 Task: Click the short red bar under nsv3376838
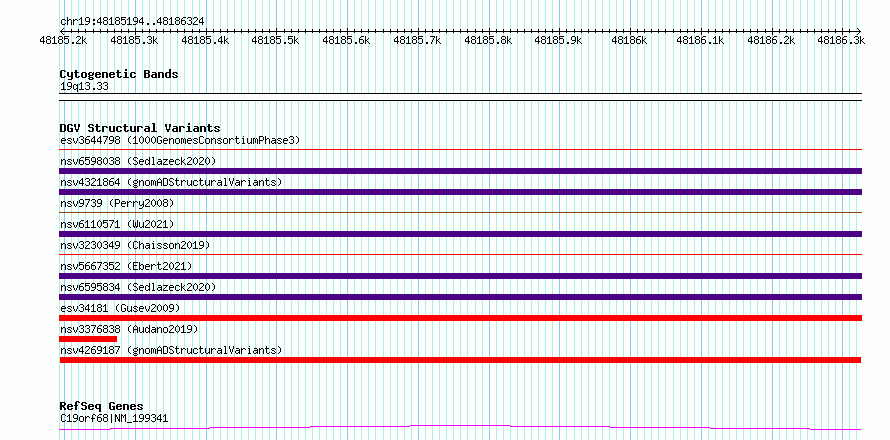click(x=88, y=339)
